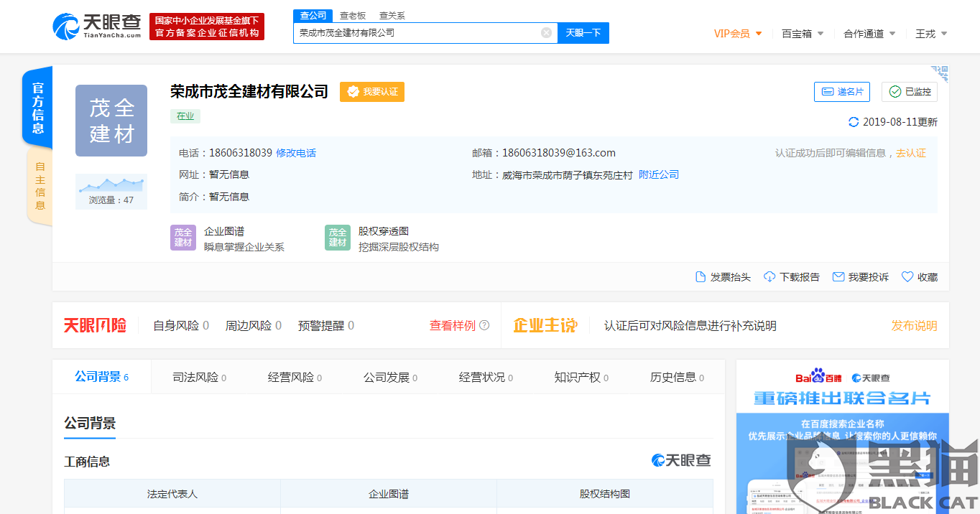980x514 pixels.
Task: Expand the VIP会员 dropdown
Action: pyautogui.click(x=738, y=34)
